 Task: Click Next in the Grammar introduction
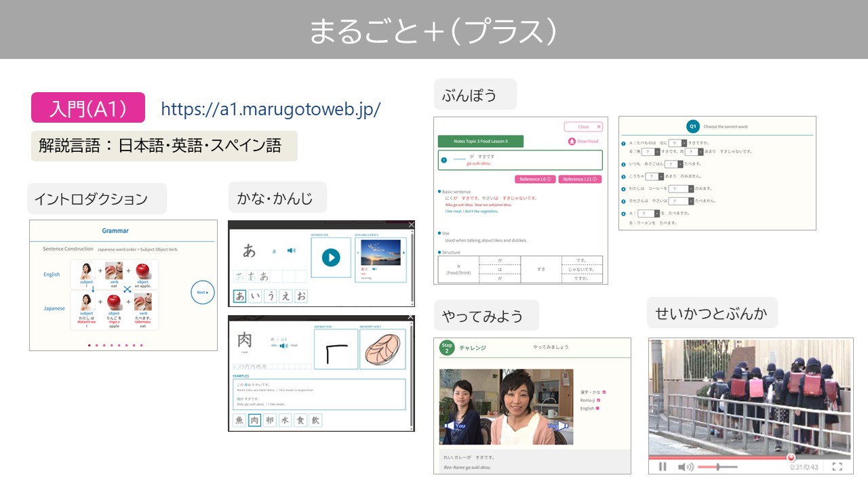pyautogui.click(x=202, y=292)
